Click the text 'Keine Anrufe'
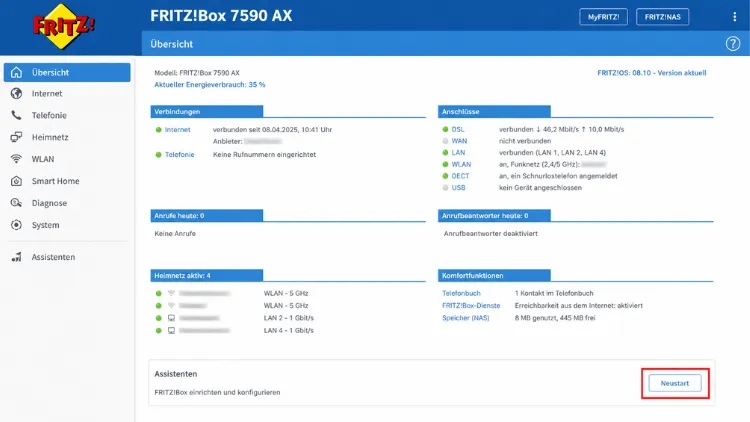 (175, 233)
